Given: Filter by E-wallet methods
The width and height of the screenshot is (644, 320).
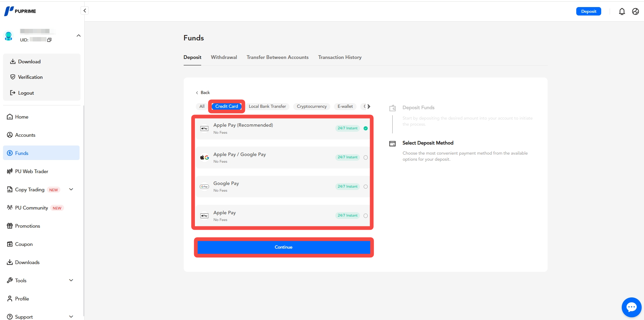Looking at the screenshot, I should tap(345, 106).
